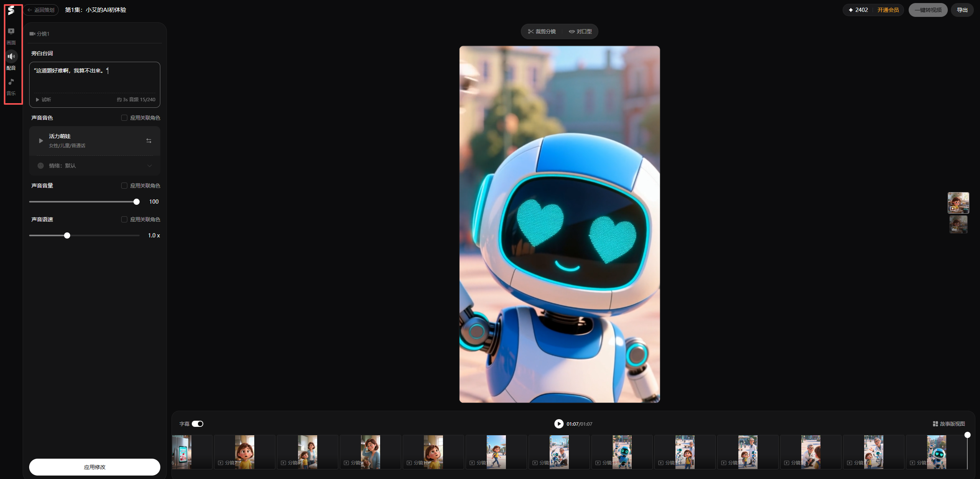Open the 画面 (visuals) sidebar panel

pyautogui.click(x=11, y=32)
